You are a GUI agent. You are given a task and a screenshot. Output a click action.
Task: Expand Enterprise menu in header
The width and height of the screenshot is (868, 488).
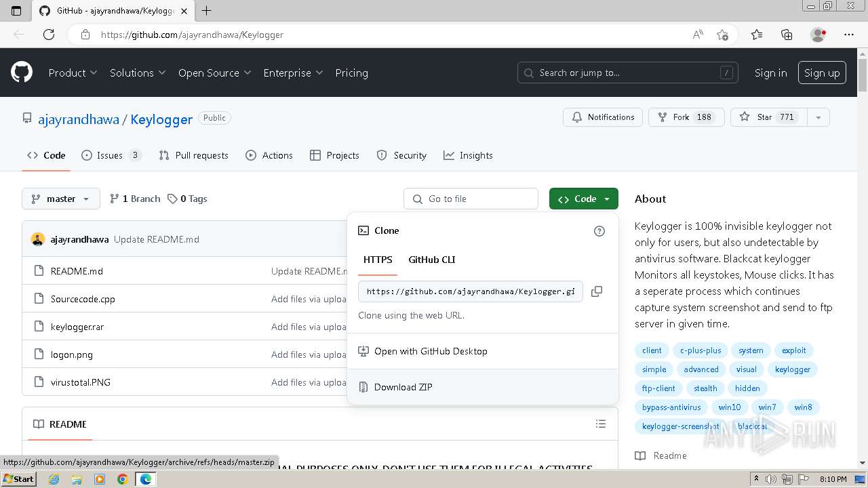tap(293, 73)
